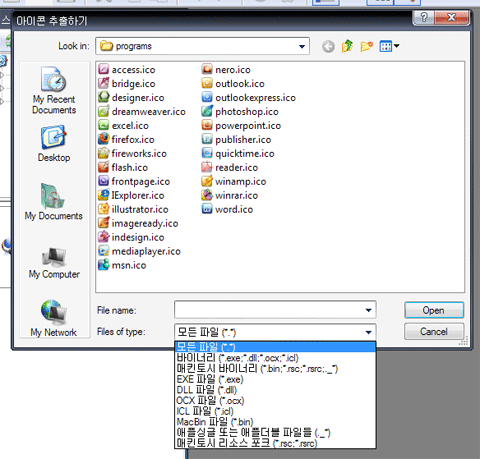Screen dimensions: 480x459
Task: Select fireworks.ico file
Action: [132, 153]
